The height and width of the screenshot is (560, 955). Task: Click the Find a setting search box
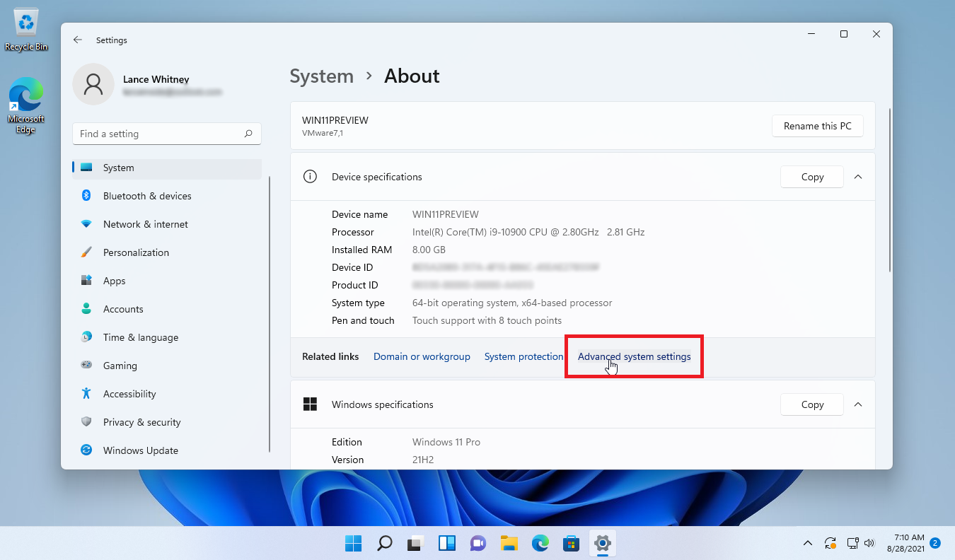pos(167,134)
